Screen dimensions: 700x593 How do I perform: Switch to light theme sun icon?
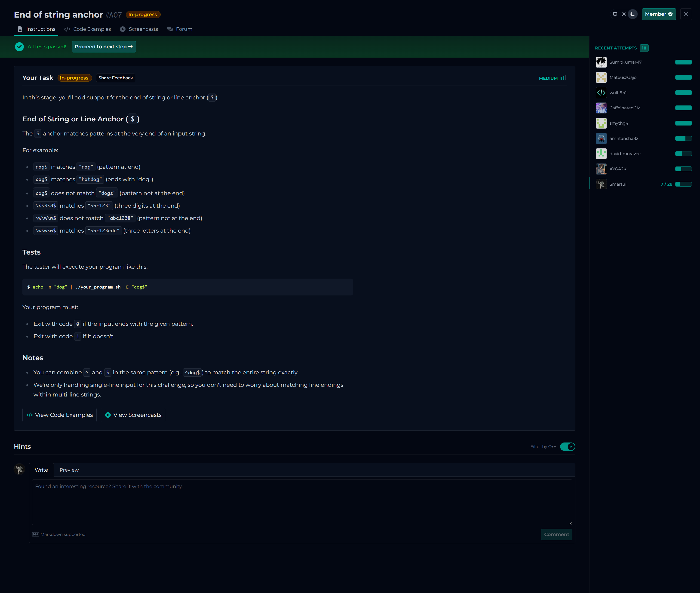click(x=624, y=14)
